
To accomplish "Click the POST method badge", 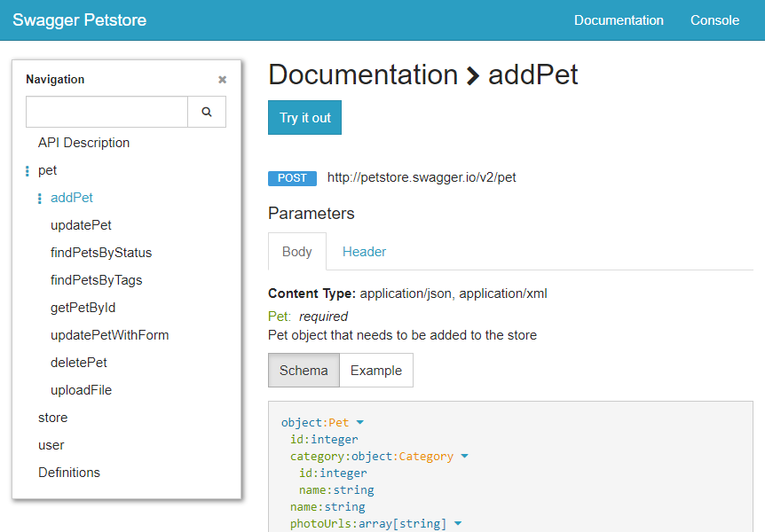I will (x=292, y=178).
